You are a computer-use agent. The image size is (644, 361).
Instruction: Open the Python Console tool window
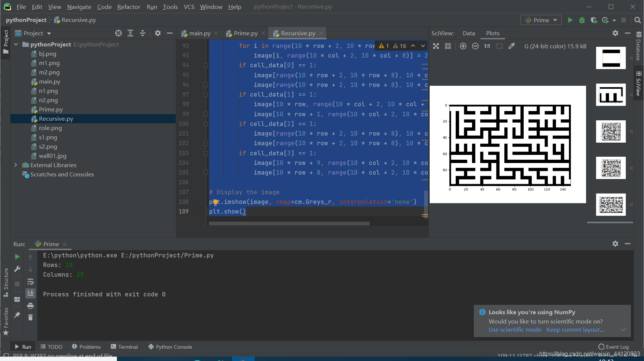[170, 347]
